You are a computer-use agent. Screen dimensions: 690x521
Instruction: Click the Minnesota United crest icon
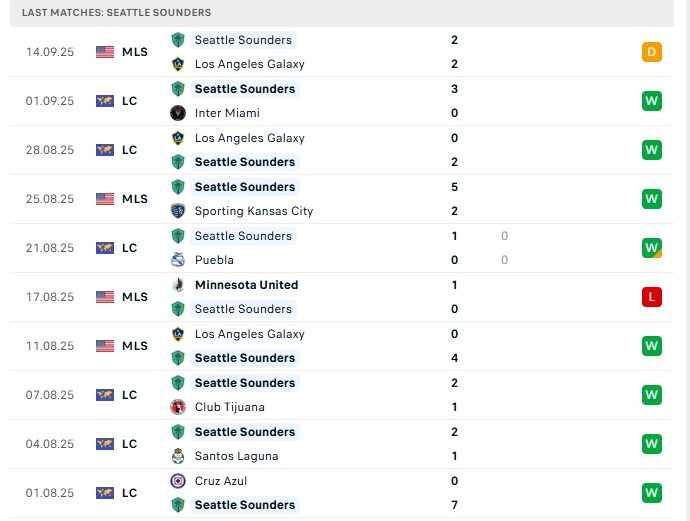[x=178, y=285]
